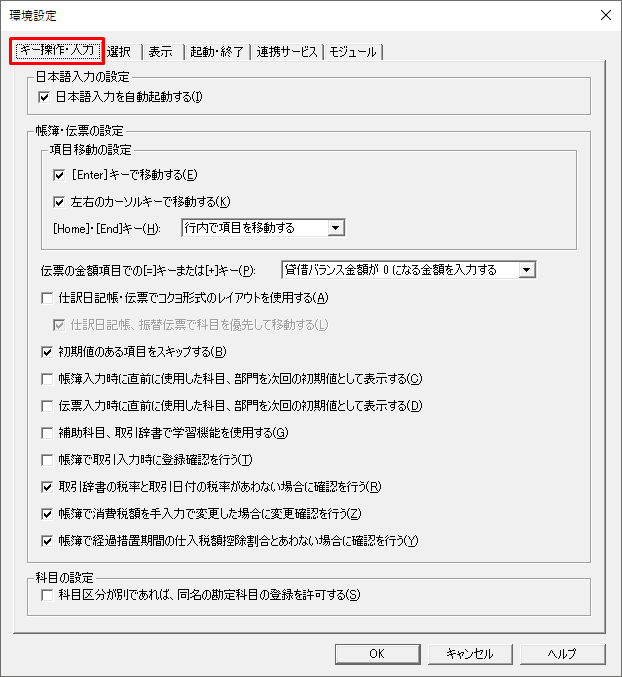
Task: Click the OK button
Action: click(x=378, y=654)
